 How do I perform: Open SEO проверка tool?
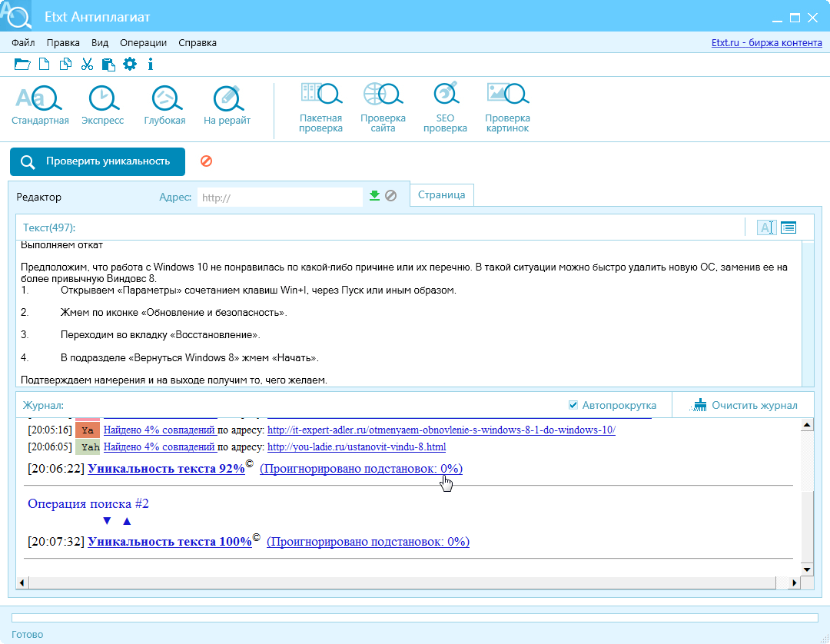[445, 108]
